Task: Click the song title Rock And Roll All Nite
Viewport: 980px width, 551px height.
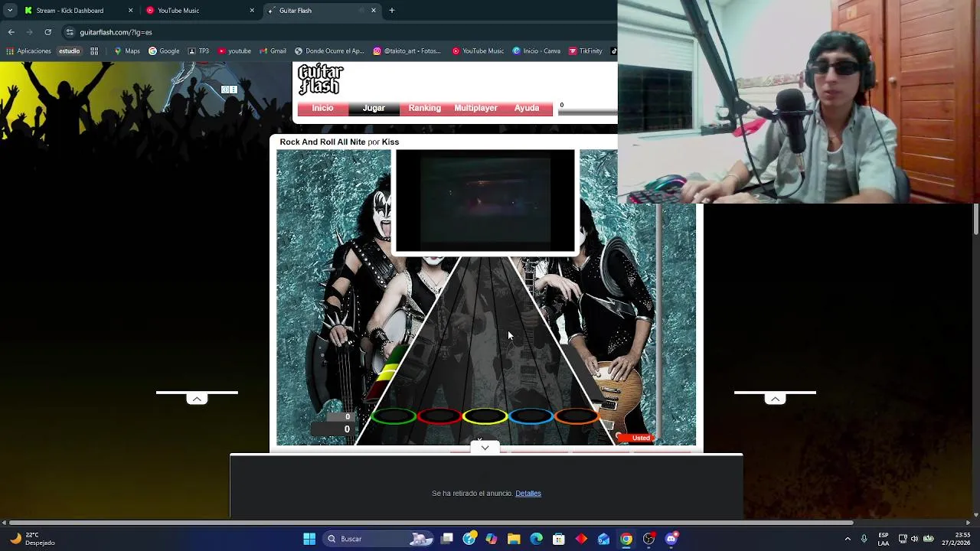Action: [x=322, y=142]
